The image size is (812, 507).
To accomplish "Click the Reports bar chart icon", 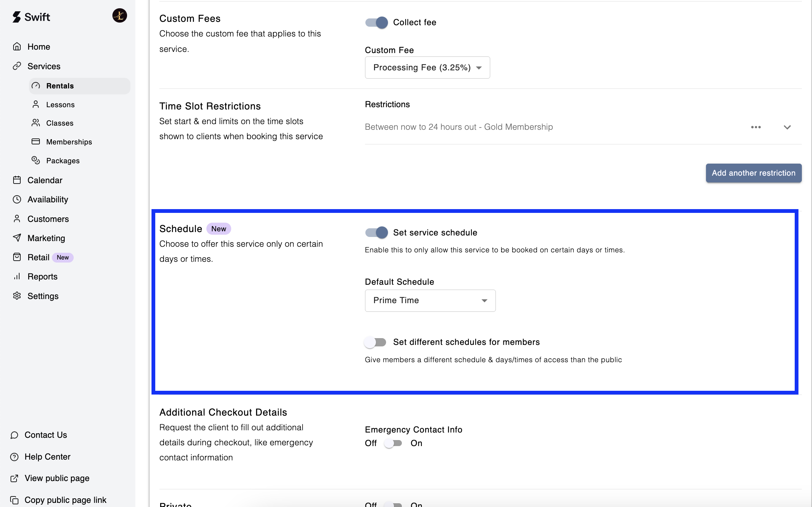I will (x=17, y=276).
